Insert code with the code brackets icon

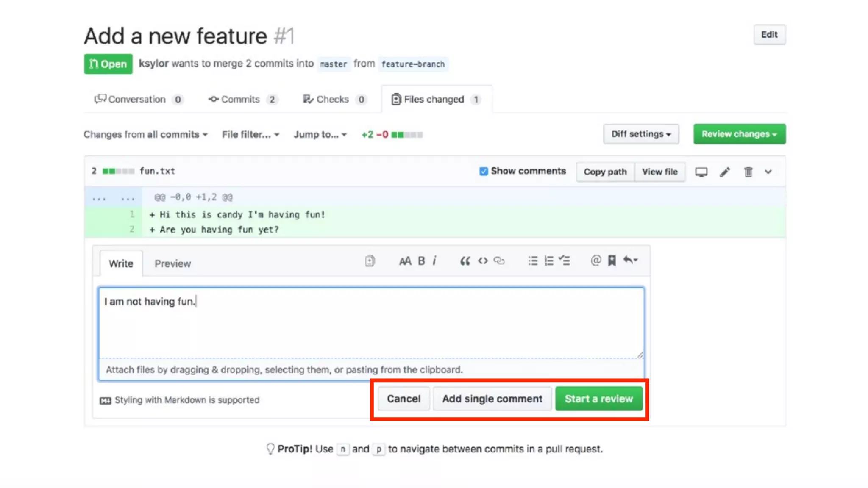point(483,261)
